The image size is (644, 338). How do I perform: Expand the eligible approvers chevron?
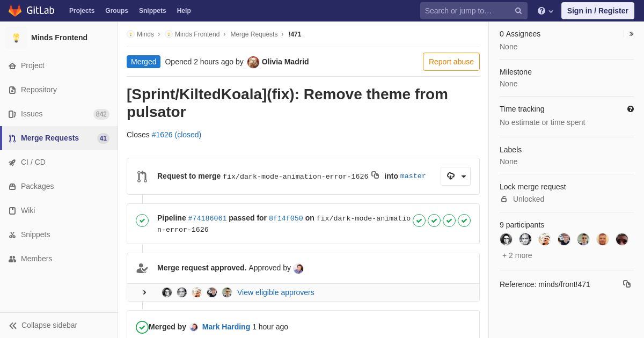144,292
